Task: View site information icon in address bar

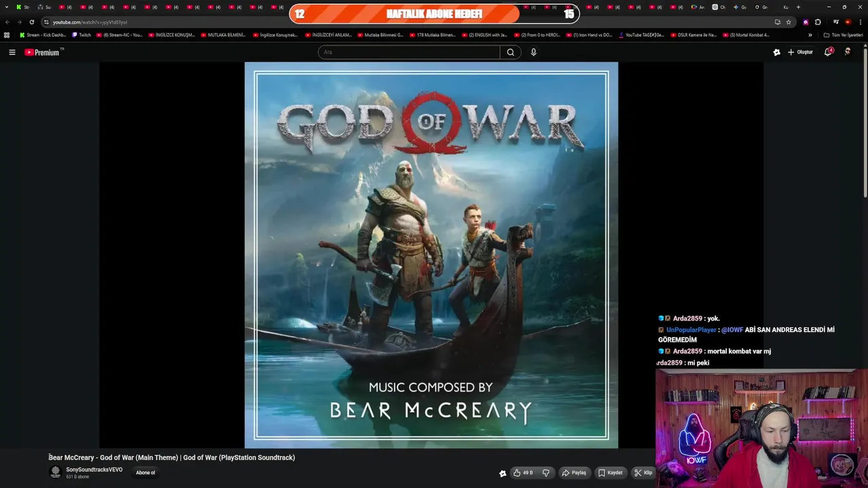Action: [46, 22]
